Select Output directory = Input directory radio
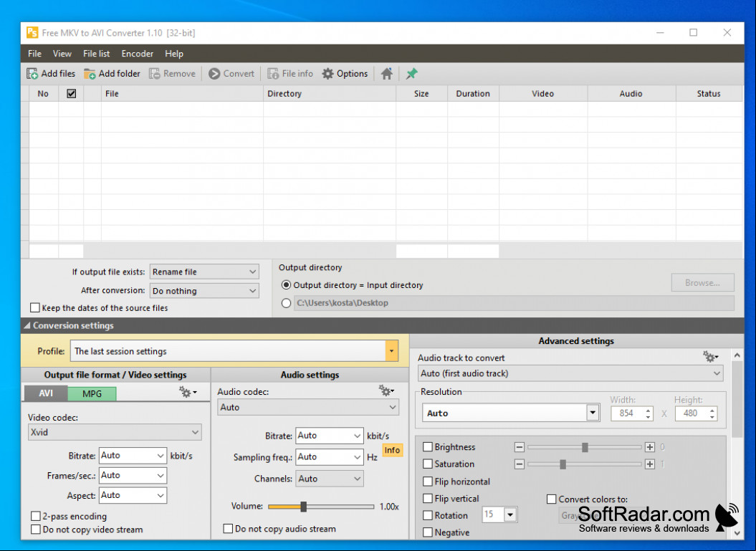Image resolution: width=756 pixels, height=551 pixels. [x=287, y=285]
